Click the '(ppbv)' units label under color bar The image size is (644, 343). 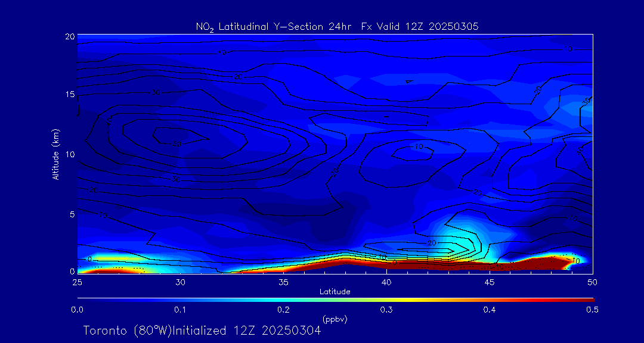click(x=335, y=319)
